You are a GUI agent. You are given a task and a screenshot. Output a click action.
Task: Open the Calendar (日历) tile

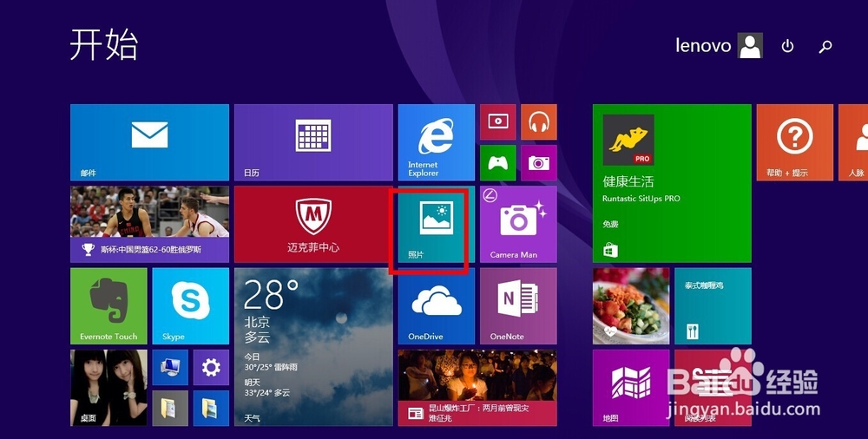point(313,142)
